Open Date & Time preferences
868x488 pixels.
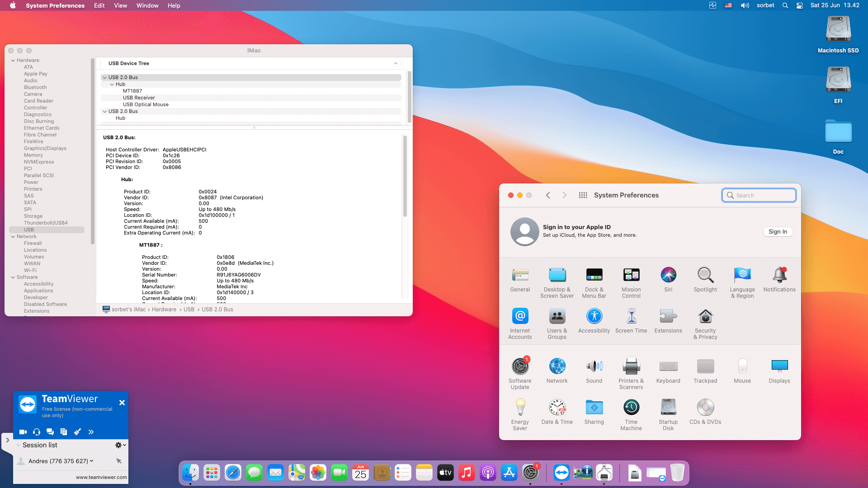click(x=557, y=412)
